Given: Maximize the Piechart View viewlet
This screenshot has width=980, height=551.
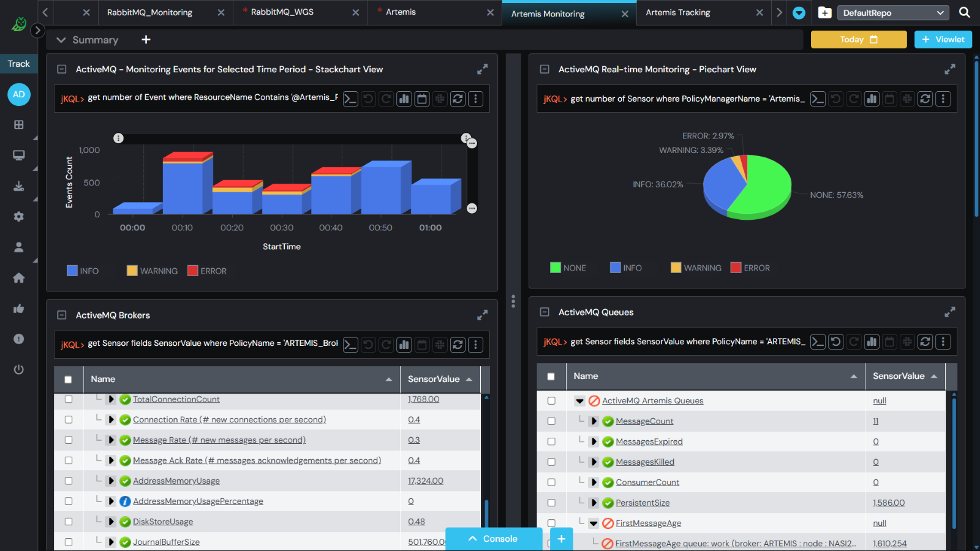Looking at the screenshot, I should pos(949,69).
